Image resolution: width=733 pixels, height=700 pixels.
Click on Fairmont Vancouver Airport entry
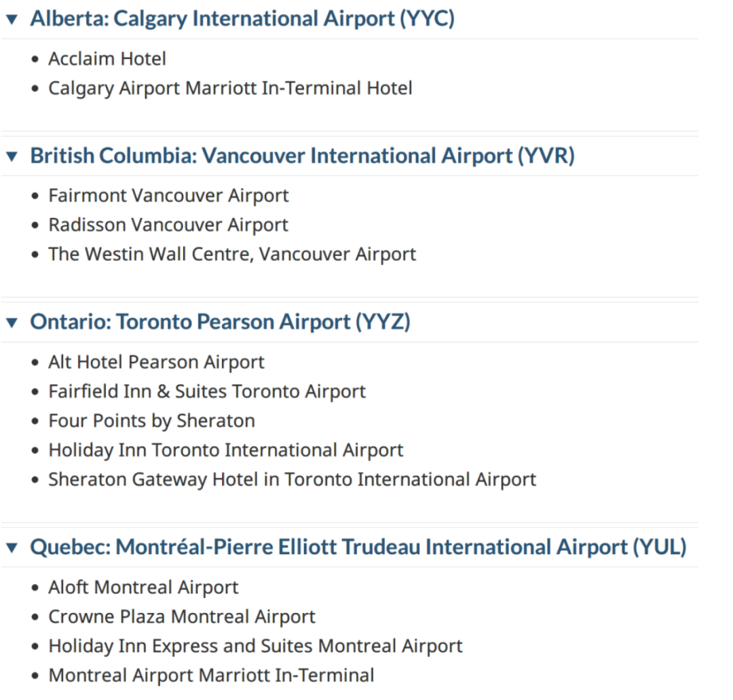click(168, 196)
